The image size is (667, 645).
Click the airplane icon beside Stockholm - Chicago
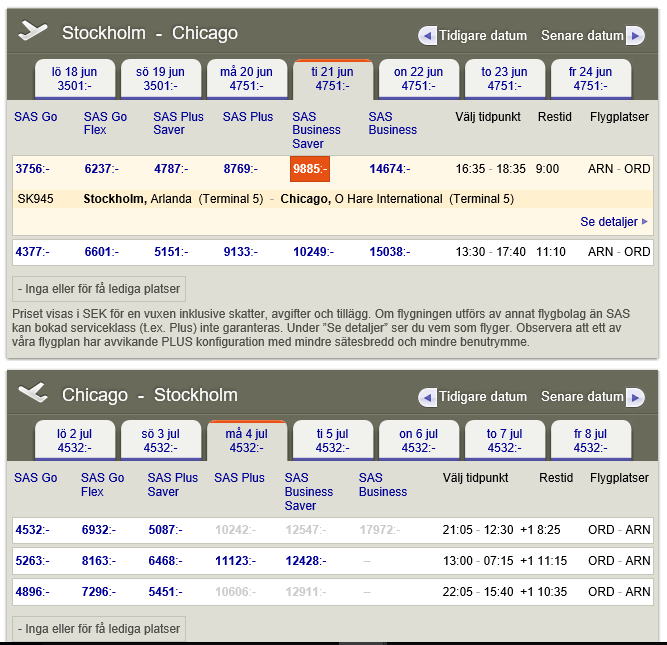coord(33,32)
